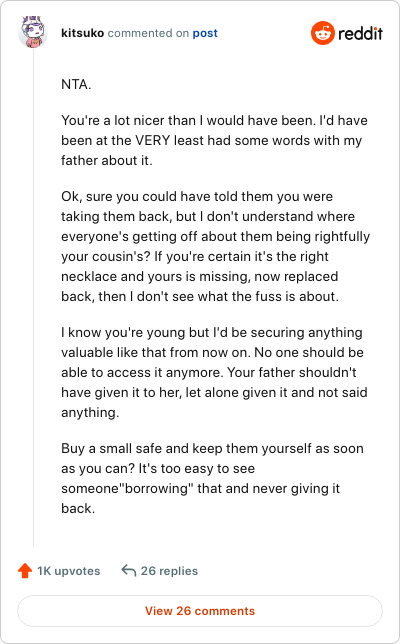This screenshot has width=400, height=644.
Task: Click the paragraph starting "Buy a small safe"
Action: [212, 478]
